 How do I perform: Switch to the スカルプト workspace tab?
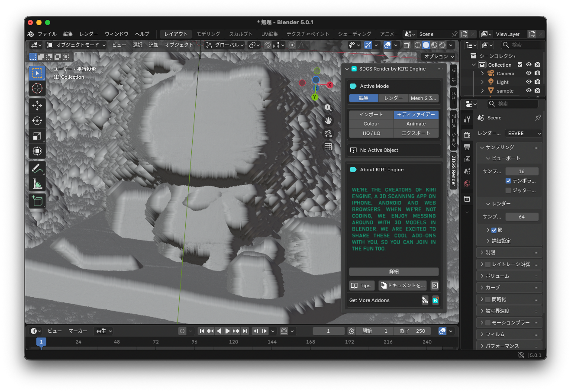(x=240, y=34)
